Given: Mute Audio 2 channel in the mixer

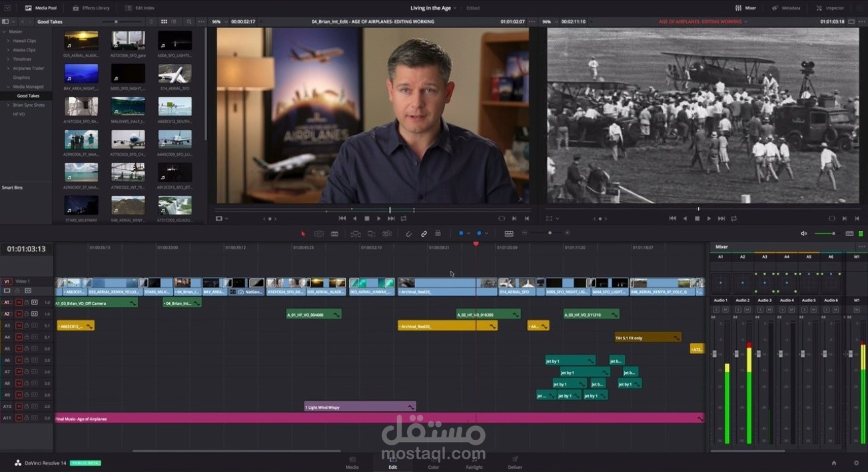Looking at the screenshot, I should click(x=747, y=310).
